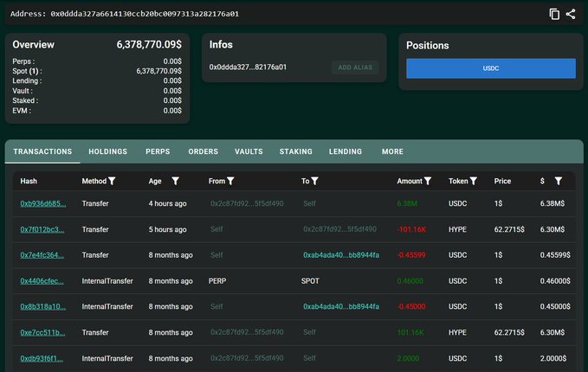
Task: Click the Spot (1) balance row
Action: pyautogui.click(x=97, y=71)
